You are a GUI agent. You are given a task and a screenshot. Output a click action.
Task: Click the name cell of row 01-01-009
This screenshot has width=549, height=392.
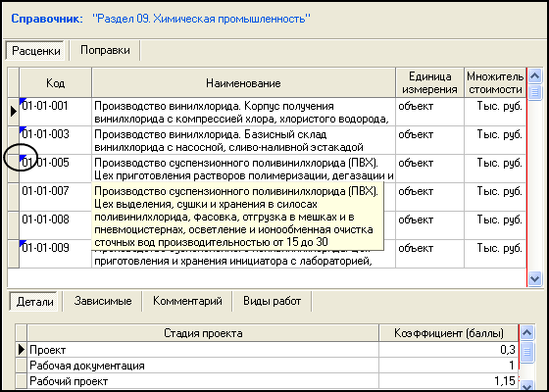tap(243, 260)
